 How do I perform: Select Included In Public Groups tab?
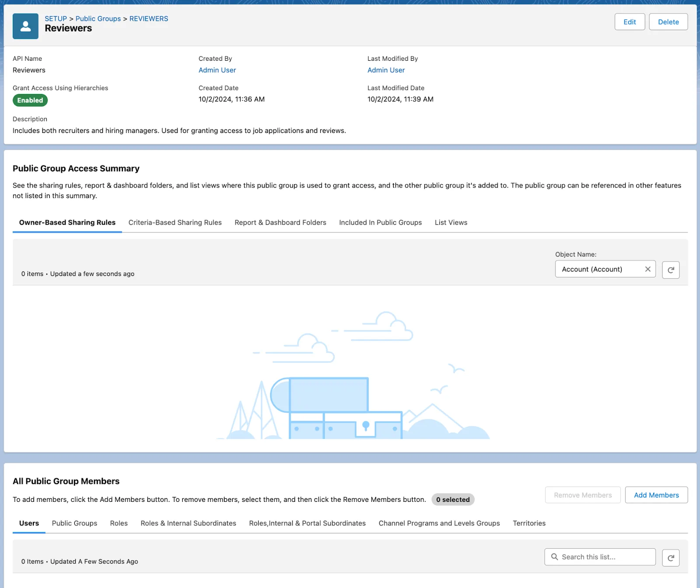[380, 223]
